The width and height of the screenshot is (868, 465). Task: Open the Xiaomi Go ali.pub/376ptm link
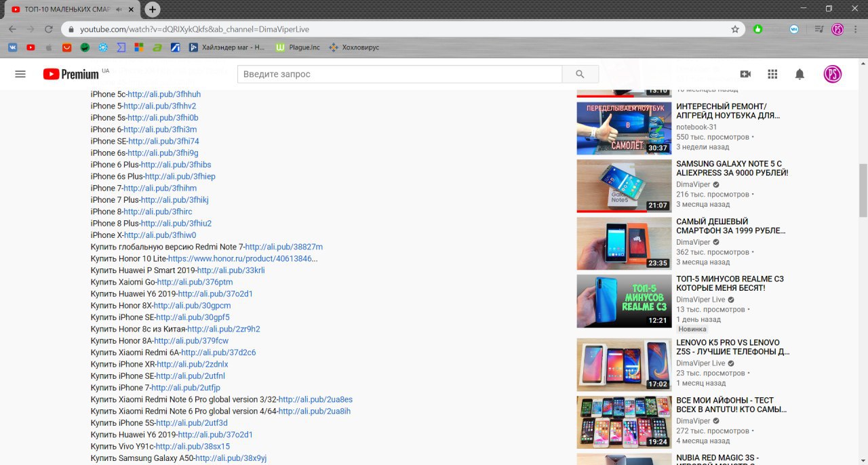point(195,282)
